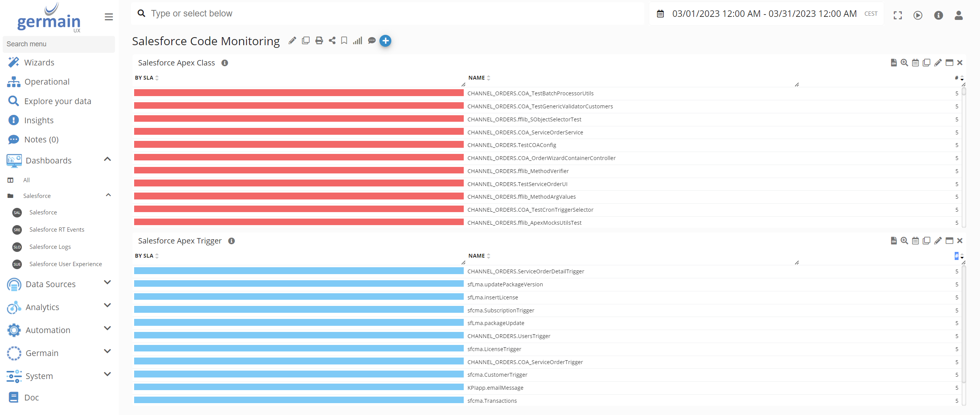This screenshot has width=980, height=415.
Task: Click the calendar icon on Apex Class widget
Action: (916, 62)
